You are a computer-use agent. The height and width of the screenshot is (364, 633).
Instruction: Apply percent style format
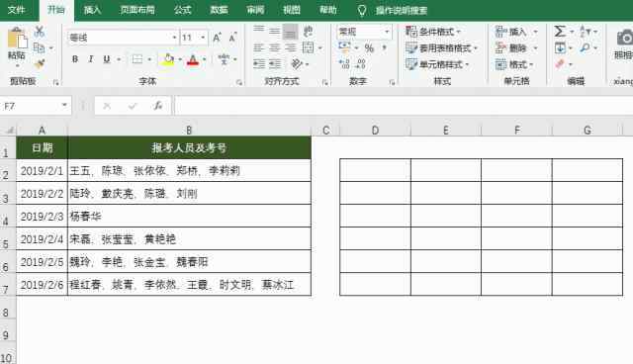pyautogui.click(x=369, y=48)
